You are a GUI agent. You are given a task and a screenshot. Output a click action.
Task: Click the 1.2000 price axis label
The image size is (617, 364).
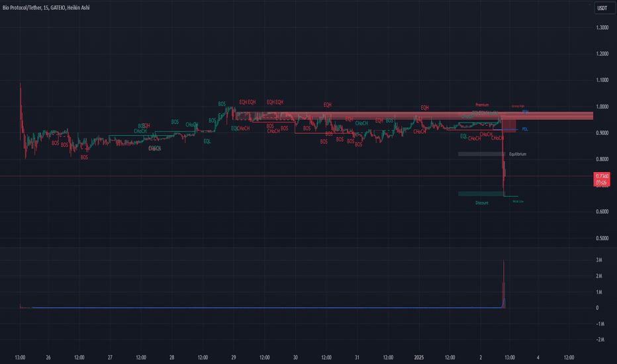click(x=602, y=54)
